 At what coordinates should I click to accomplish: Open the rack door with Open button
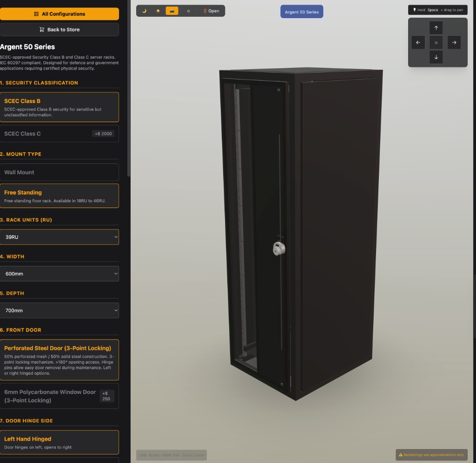click(x=211, y=11)
